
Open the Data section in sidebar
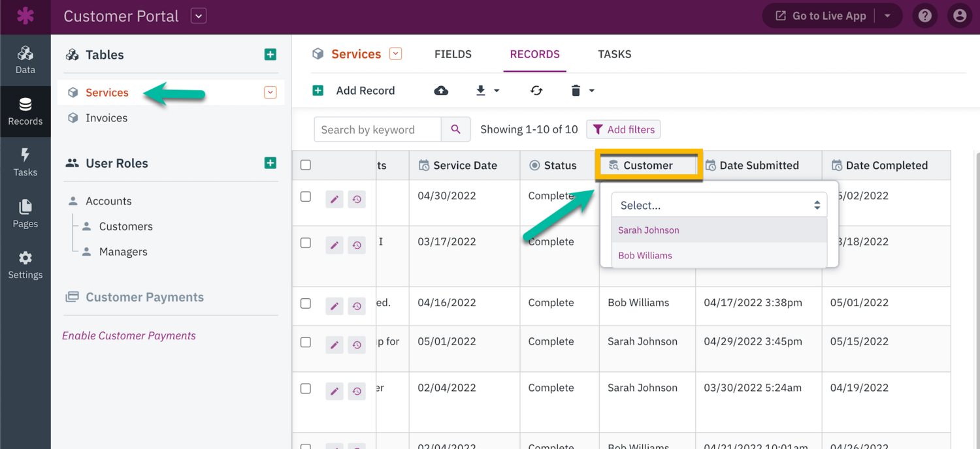(x=25, y=60)
